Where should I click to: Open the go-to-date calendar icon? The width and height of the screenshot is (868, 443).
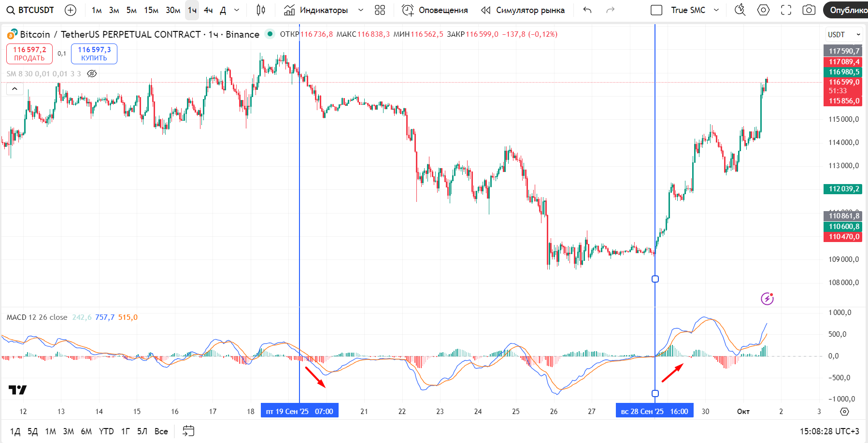[188, 431]
